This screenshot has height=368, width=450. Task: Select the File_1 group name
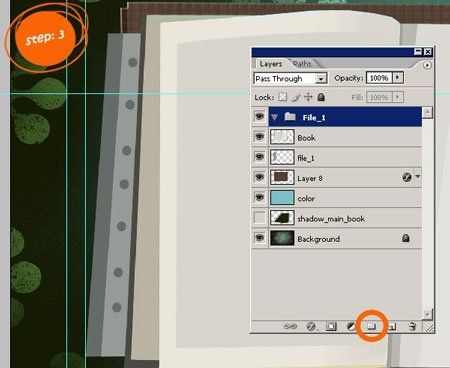314,118
